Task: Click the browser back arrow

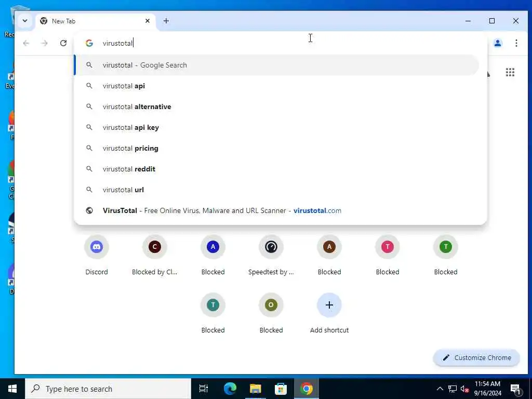Action: 26,43
